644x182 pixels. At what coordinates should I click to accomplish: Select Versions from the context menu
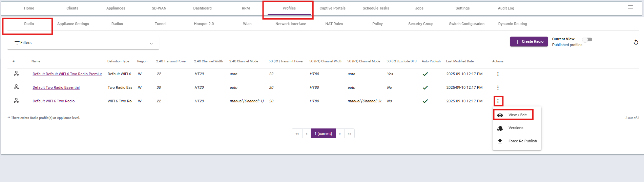(x=516, y=128)
